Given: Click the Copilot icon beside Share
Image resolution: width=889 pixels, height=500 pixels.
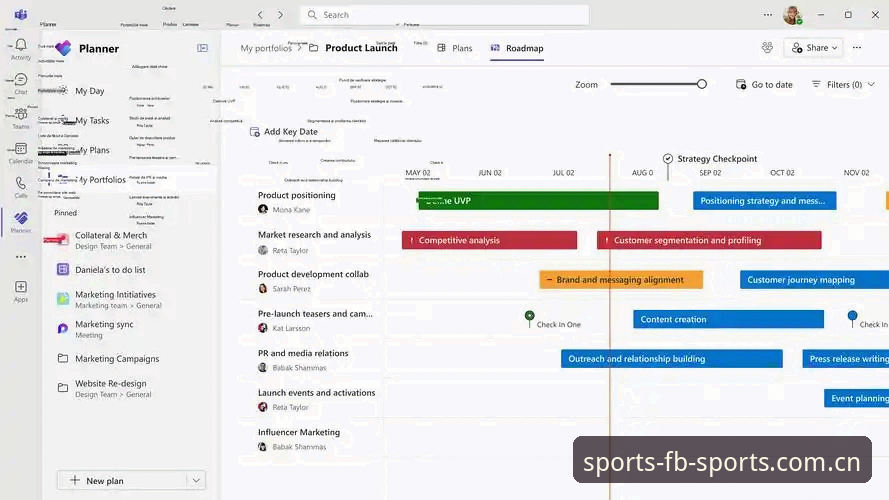Looking at the screenshot, I should tap(767, 48).
